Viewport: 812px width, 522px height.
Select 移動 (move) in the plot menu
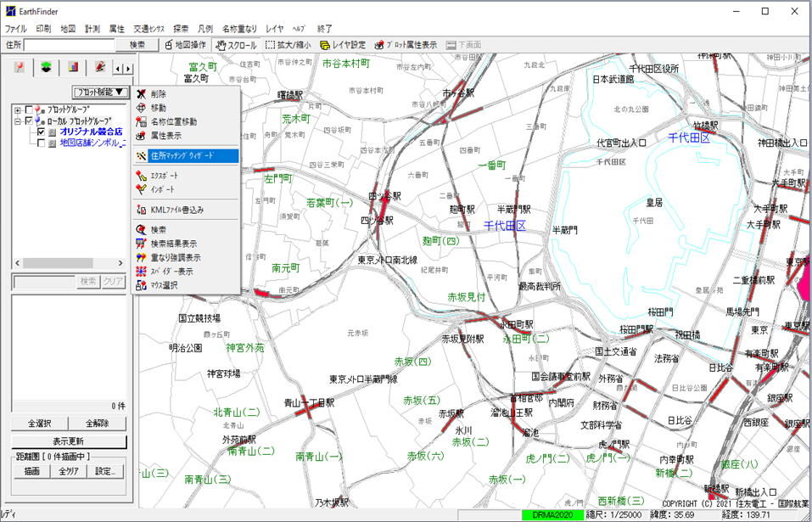point(159,108)
